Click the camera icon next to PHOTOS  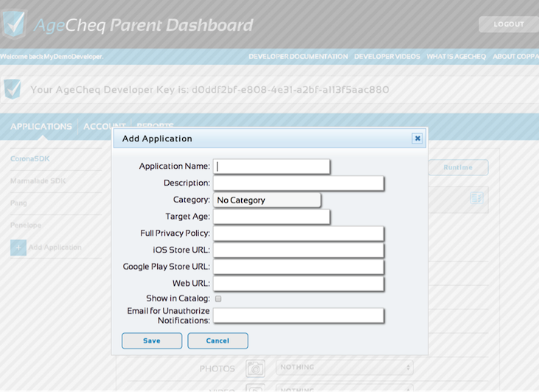click(255, 368)
